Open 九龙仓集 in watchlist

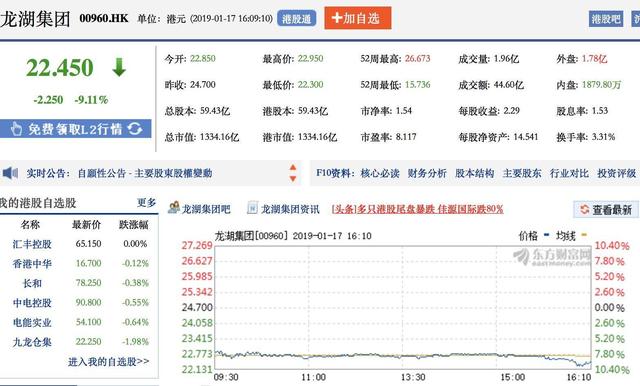(x=32, y=342)
